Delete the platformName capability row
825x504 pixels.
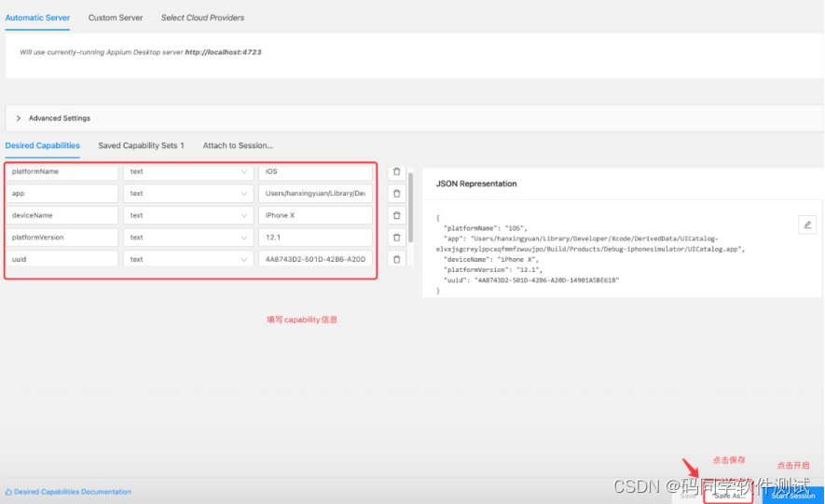(397, 171)
